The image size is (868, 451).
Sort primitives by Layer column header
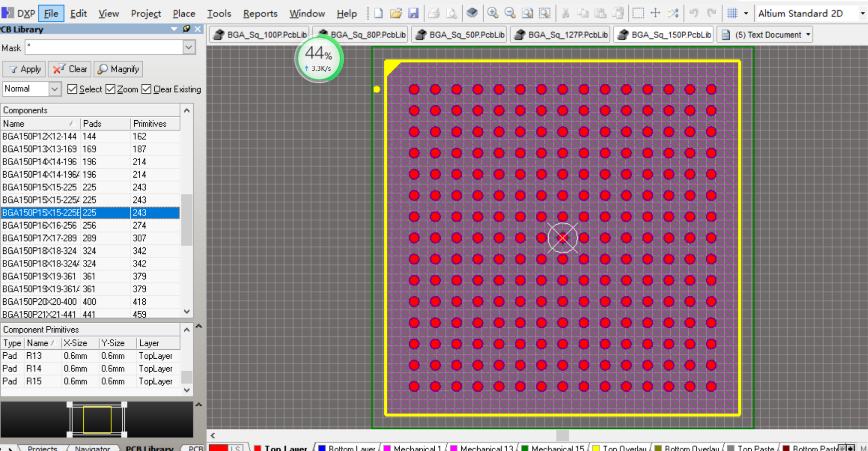coord(158,343)
